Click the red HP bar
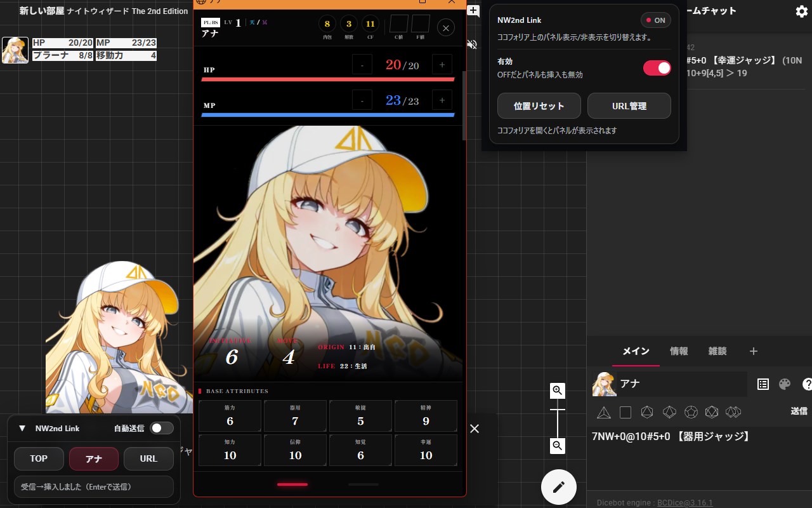The height and width of the screenshot is (508, 812). pyautogui.click(x=328, y=79)
